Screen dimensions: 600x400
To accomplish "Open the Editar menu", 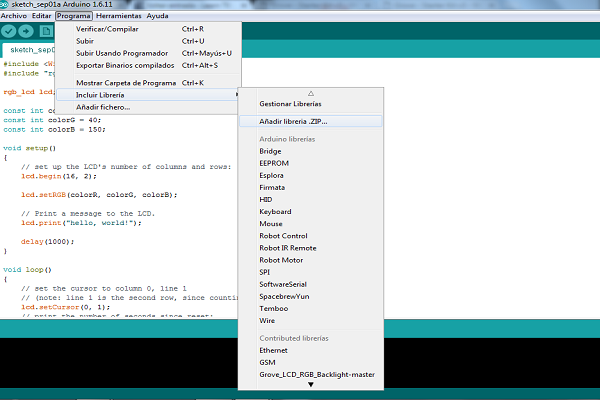I will [41, 16].
